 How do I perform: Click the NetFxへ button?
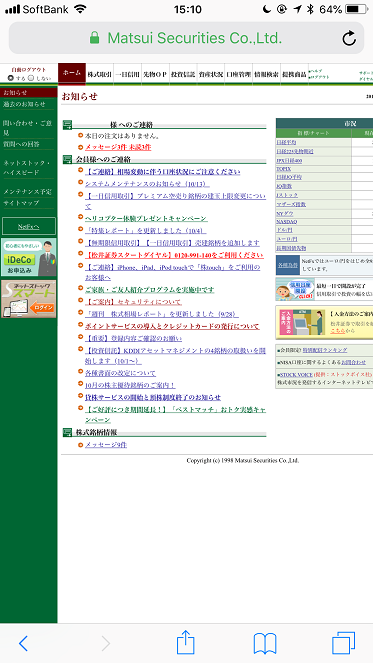29,226
